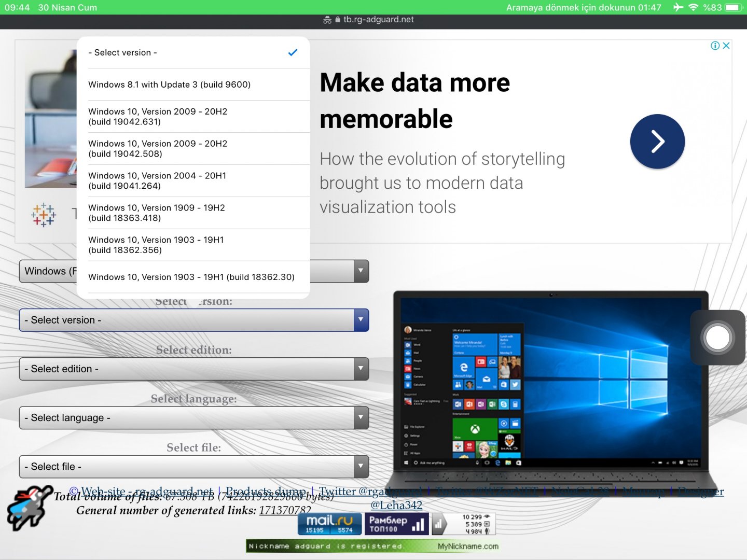Screen dimensions: 747x560
Task: Choose Windows 10 1909 build 18363.418
Action: pyautogui.click(x=193, y=213)
